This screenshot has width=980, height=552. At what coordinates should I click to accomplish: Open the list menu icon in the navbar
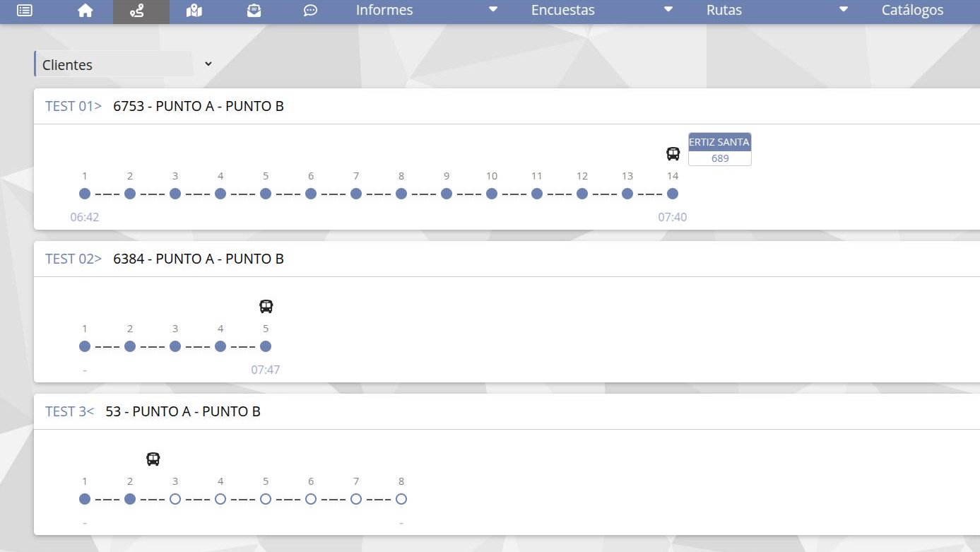point(25,11)
